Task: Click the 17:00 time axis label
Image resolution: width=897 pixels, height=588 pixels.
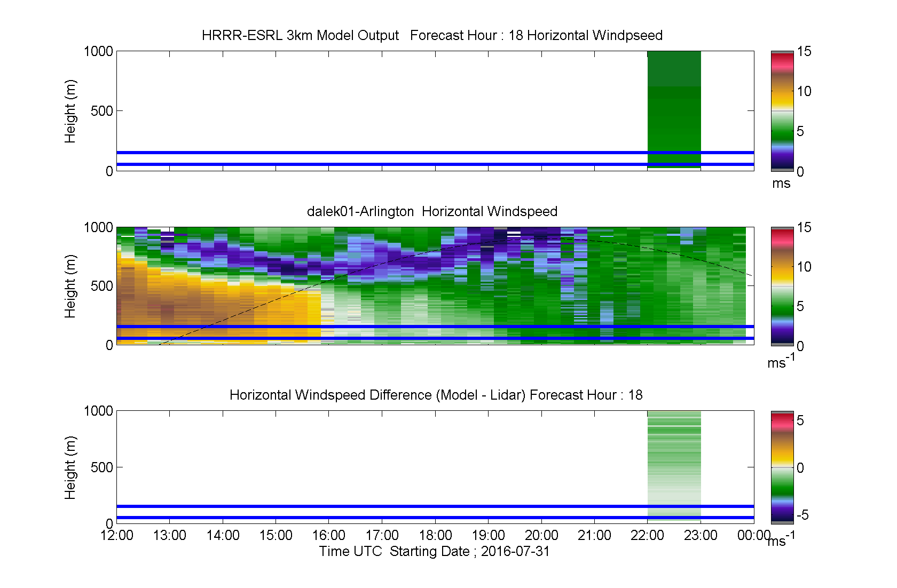Action: 382,535
